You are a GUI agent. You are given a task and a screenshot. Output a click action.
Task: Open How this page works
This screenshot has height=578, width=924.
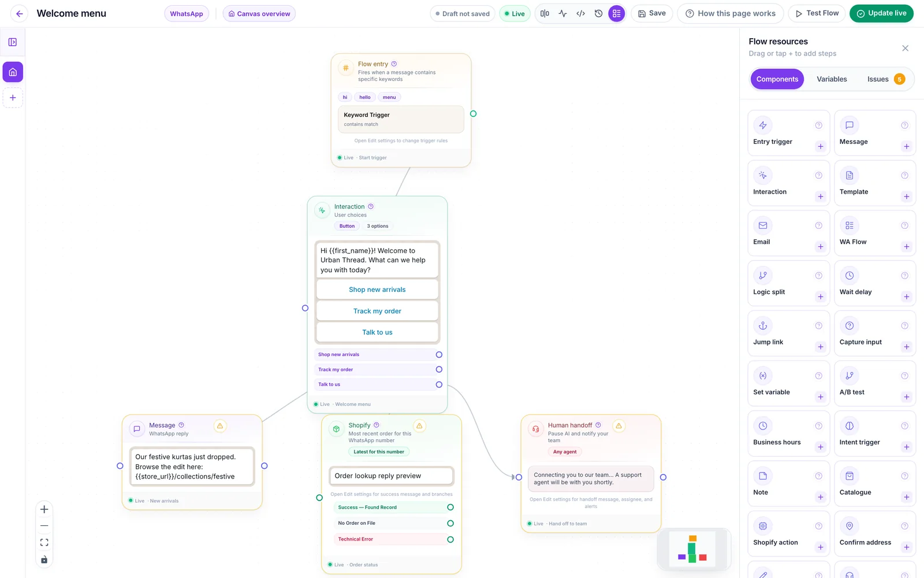[731, 13]
